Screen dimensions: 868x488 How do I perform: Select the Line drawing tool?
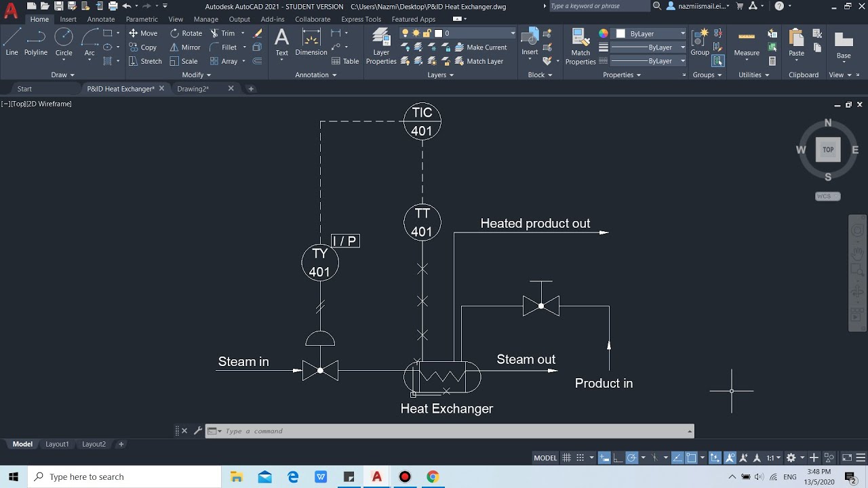point(12,41)
